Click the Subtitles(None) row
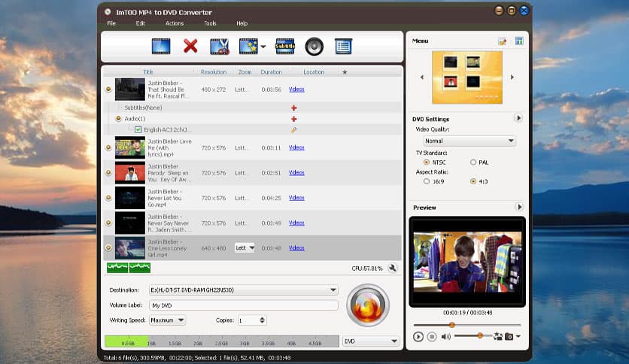629x364 pixels. click(x=253, y=108)
